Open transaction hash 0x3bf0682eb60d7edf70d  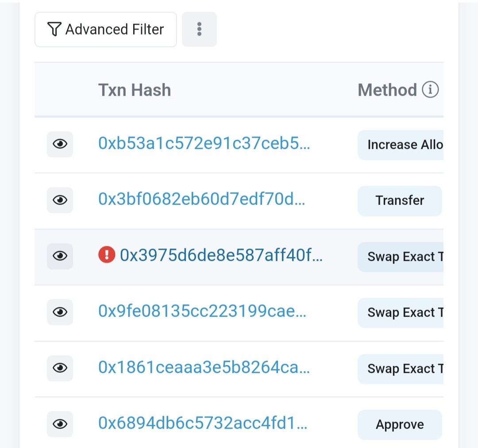pos(201,199)
